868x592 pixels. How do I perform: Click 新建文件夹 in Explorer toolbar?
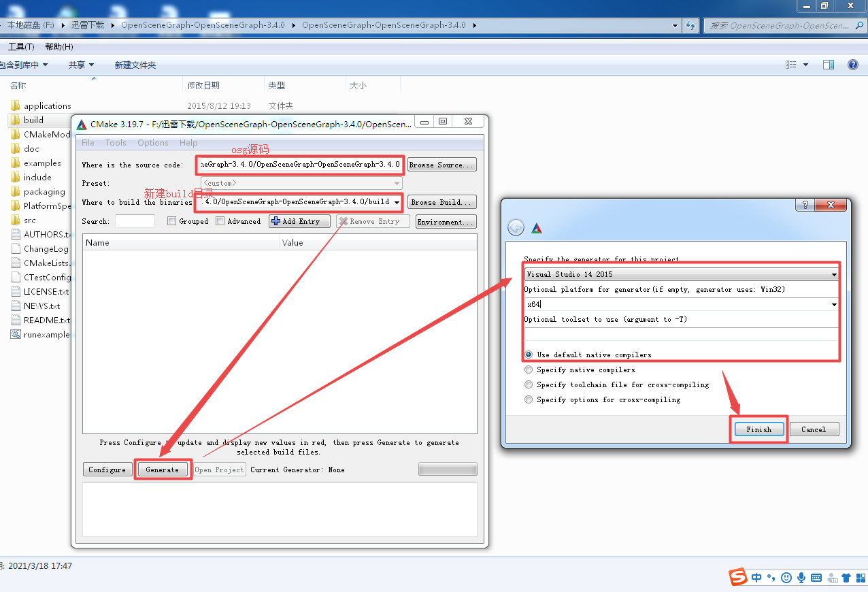135,65
